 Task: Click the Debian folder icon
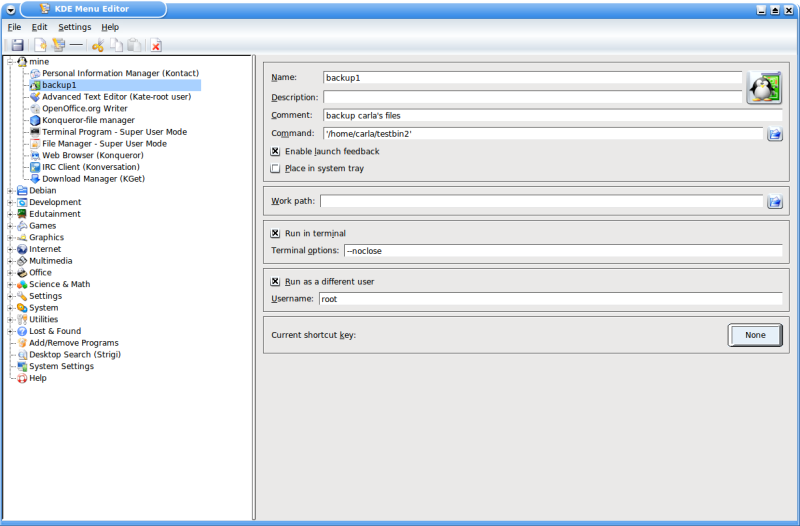[x=22, y=190]
